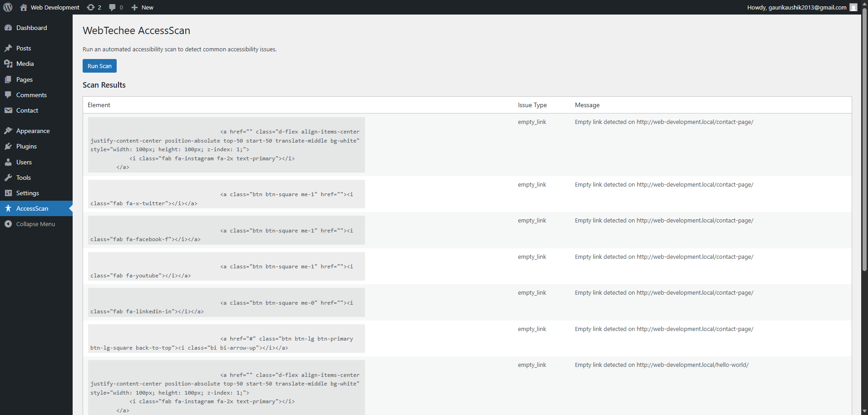
Task: Navigate to Pages in the sidebar
Action: 36,79
